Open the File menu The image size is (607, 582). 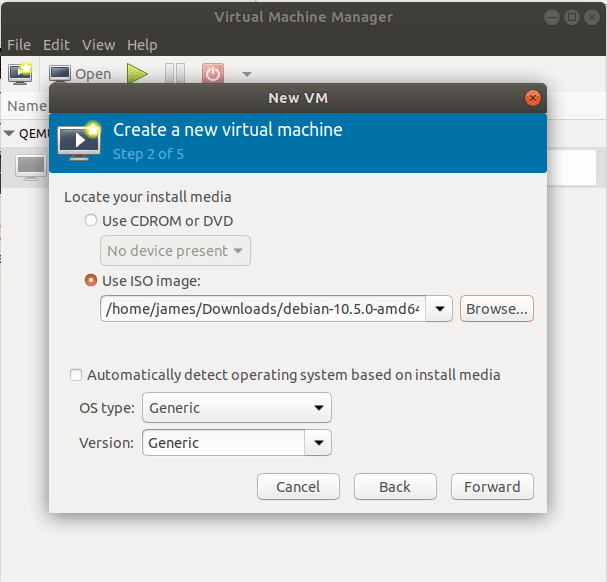19,45
